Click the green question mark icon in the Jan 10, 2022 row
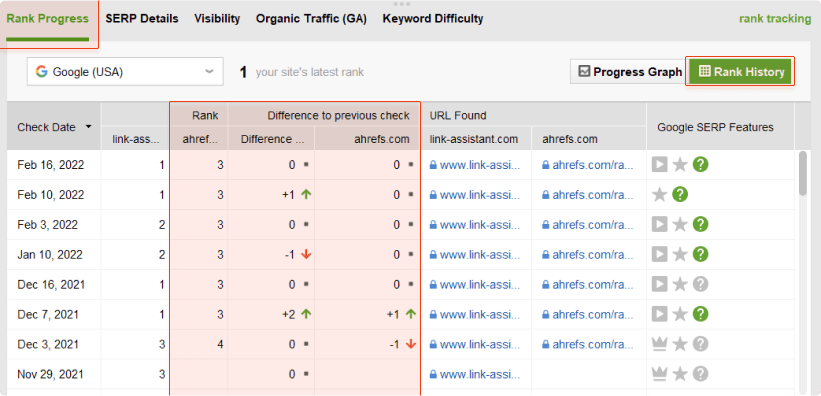This screenshot has height=396, width=821. [700, 255]
